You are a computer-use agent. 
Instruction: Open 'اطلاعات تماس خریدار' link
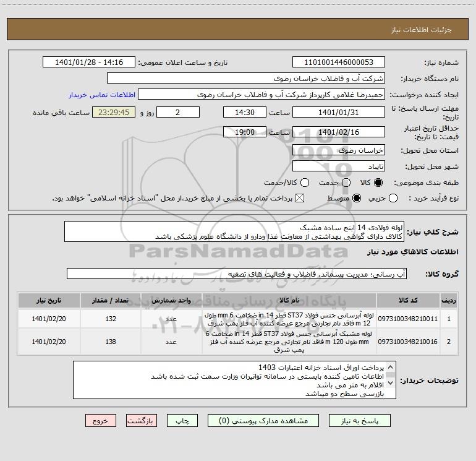[x=102, y=95]
